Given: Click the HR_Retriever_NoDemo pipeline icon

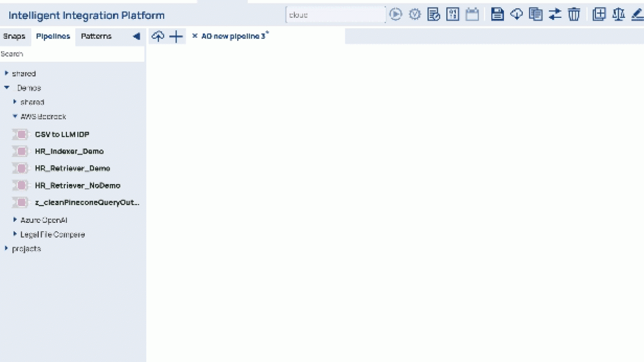Looking at the screenshot, I should 21,185.
